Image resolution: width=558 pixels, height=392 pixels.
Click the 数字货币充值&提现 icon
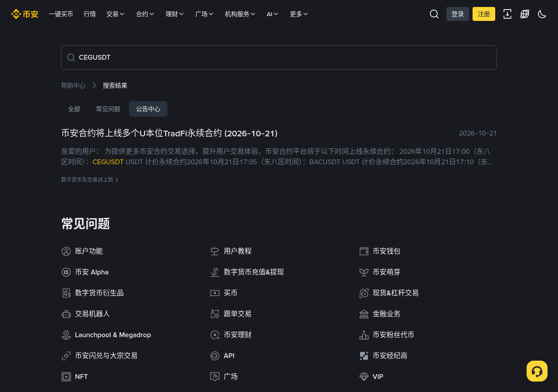(215, 272)
